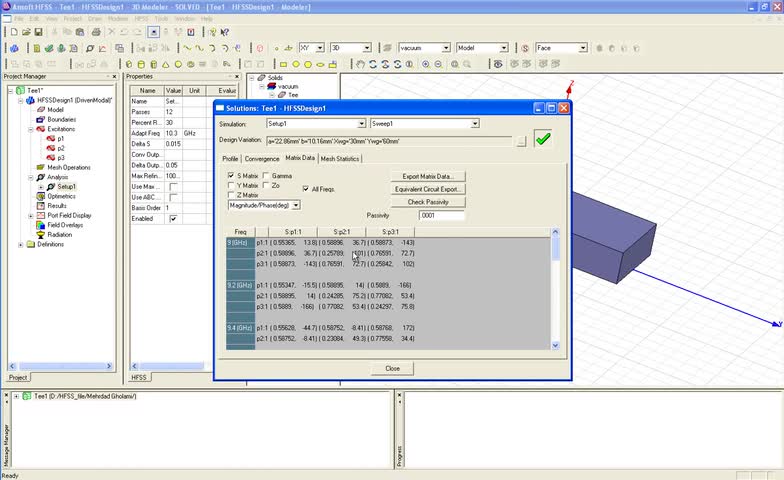Screen dimensions: 784x480
Task: Click the blue HFSS design icon in toolbar
Action: [14, 48]
